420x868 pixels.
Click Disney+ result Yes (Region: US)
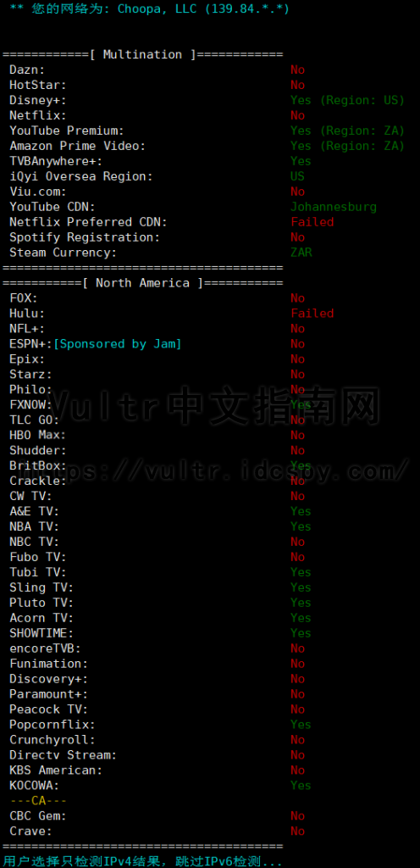click(348, 100)
